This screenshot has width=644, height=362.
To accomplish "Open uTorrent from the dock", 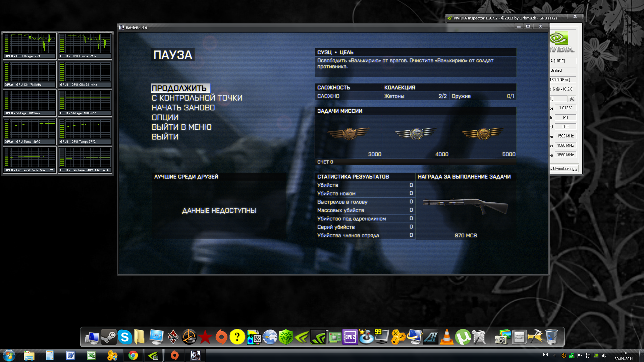I will [x=463, y=337].
